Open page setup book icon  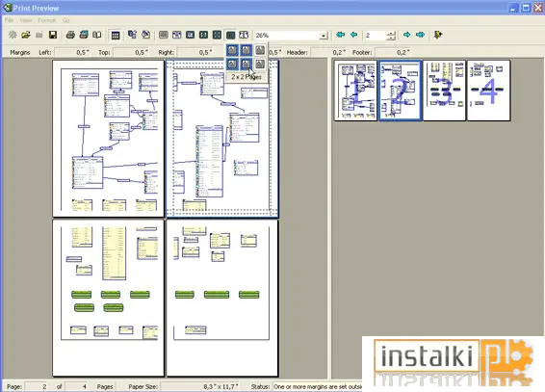[x=97, y=35]
